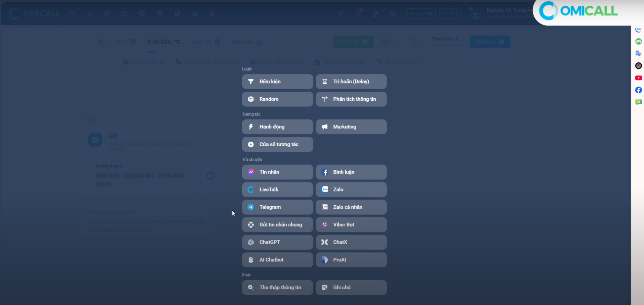The image size is (644, 305).
Task: Select Thu thập thông tin option
Action: click(x=277, y=288)
